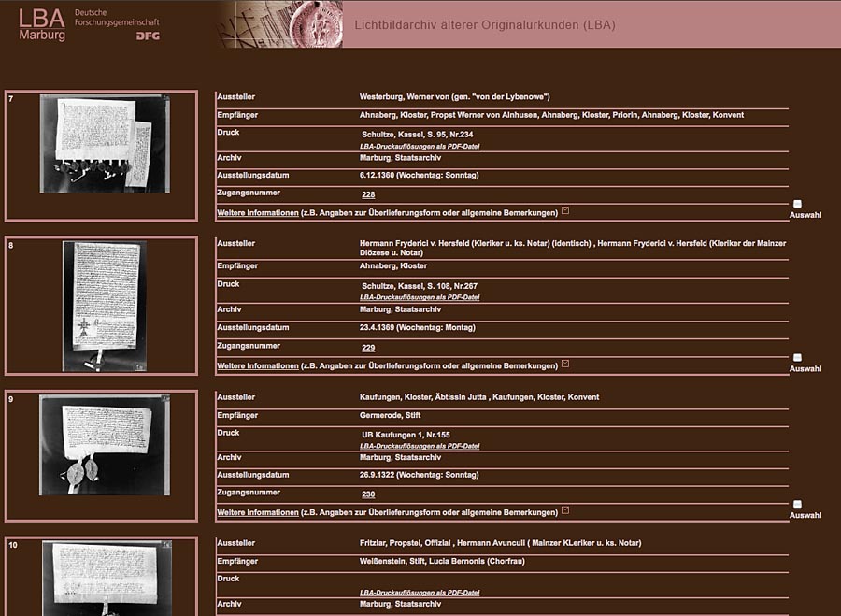Select Aussteller text Fritzlar, Propstei, Offizial
841x616 pixels.
coord(405,543)
